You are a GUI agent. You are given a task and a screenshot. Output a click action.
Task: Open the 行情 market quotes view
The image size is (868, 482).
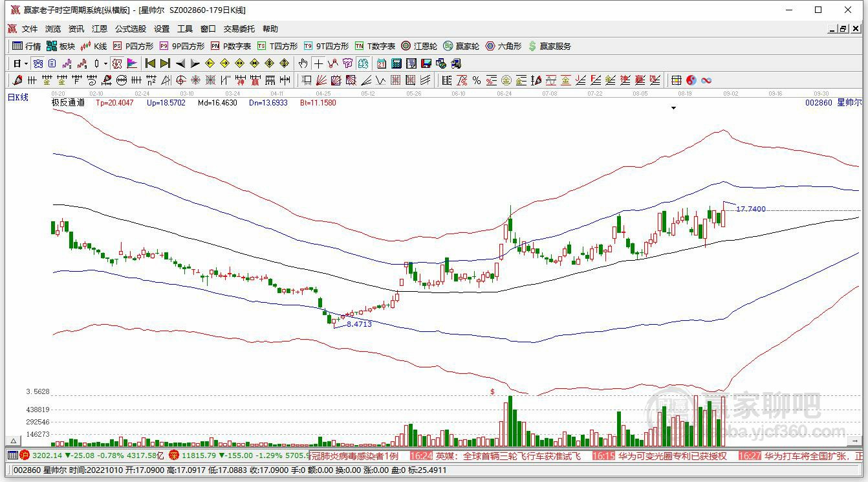point(27,46)
